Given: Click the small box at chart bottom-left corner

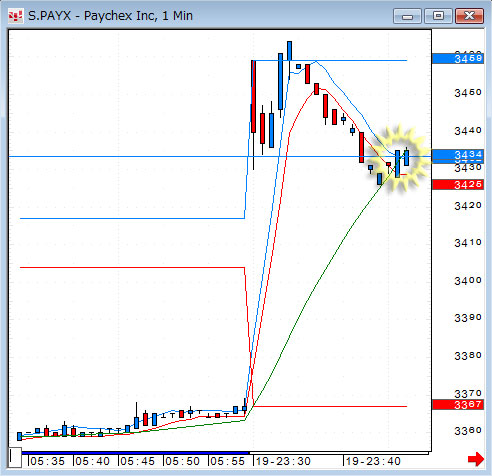Looking at the screenshot, I should 15,458.
